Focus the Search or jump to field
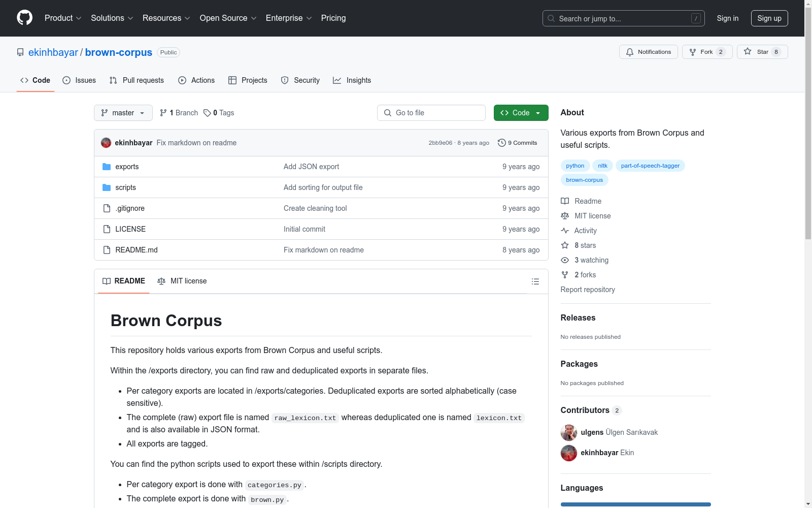The height and width of the screenshot is (508, 812). click(x=624, y=18)
